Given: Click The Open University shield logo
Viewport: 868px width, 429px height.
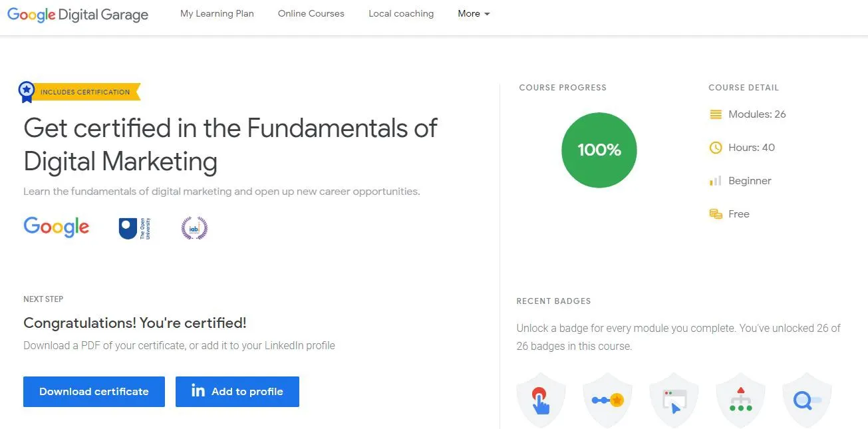Looking at the screenshot, I should click(128, 228).
